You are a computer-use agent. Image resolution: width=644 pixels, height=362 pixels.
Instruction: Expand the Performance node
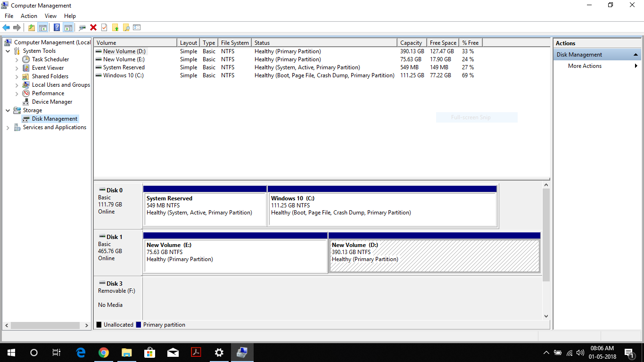coord(17,93)
